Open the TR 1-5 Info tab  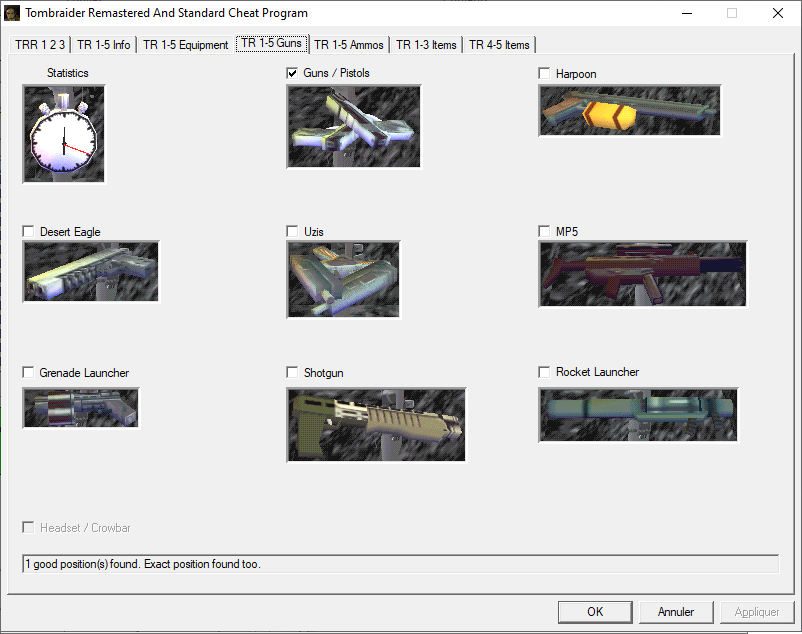(x=104, y=45)
